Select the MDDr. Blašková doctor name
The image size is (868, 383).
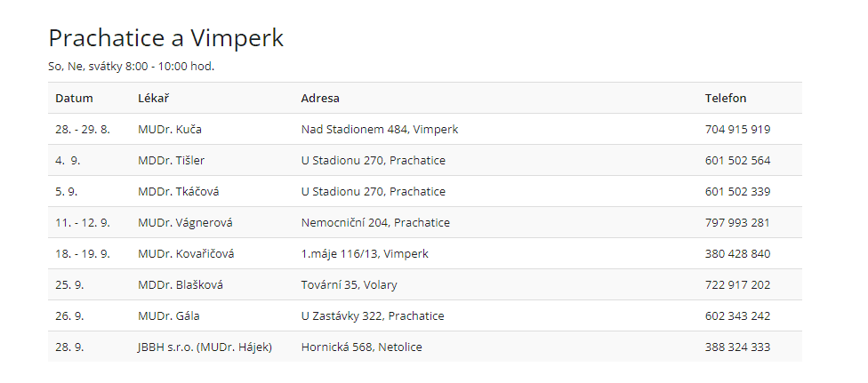tap(181, 285)
